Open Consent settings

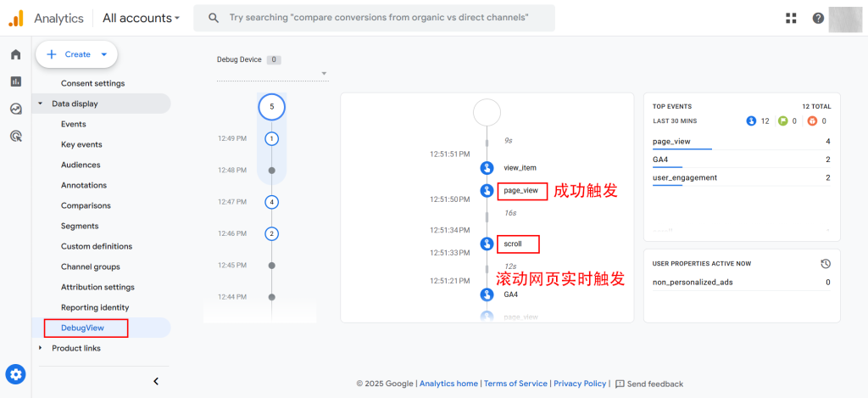[93, 83]
